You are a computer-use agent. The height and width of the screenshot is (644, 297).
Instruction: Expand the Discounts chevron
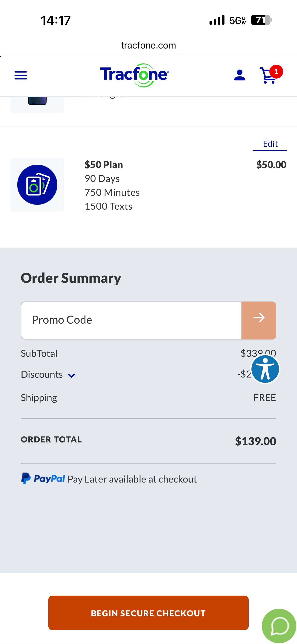click(72, 375)
